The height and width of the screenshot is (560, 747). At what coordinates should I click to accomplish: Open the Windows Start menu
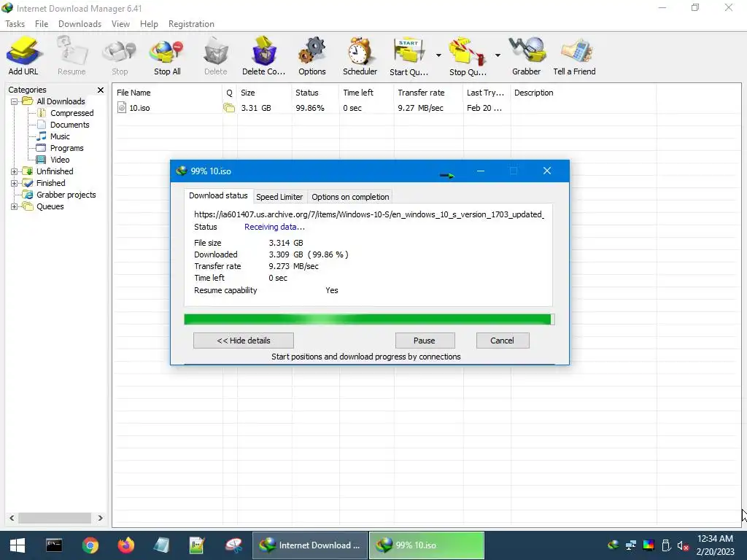point(18,545)
